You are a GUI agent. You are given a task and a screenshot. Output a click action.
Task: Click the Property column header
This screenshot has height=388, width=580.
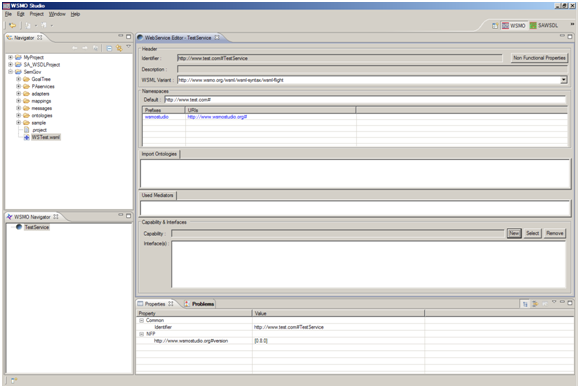click(x=194, y=313)
